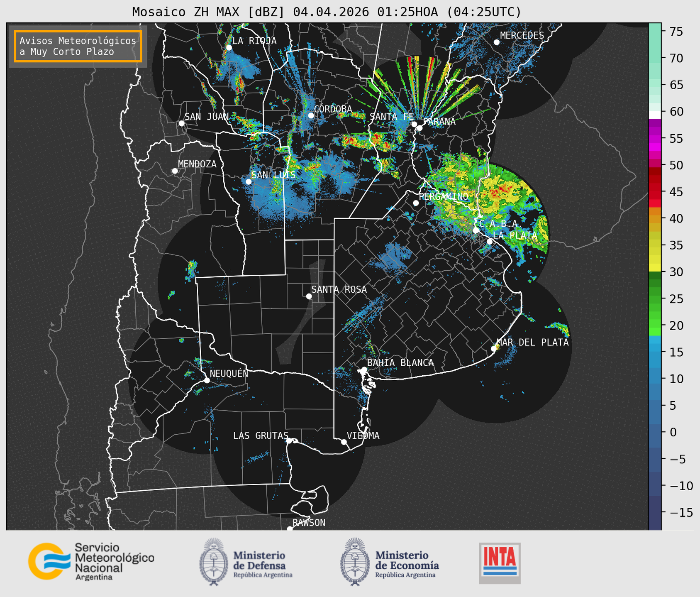This screenshot has width=700, height=597.
Task: Click the 60 dBZ white colorbar level
Action: [655, 115]
